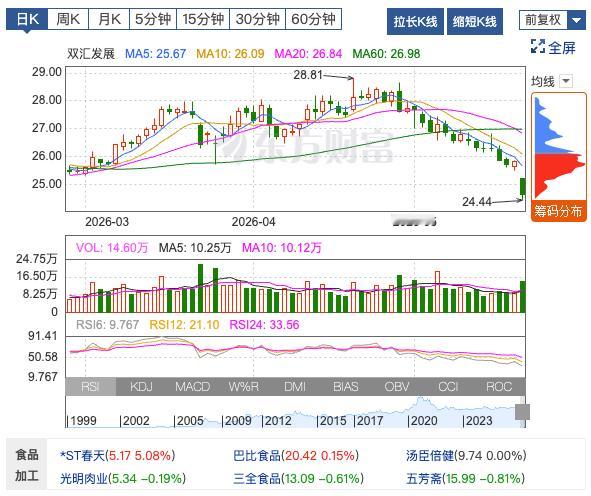Select the MACD indicator tab
Image resolution: width=591 pixels, height=496 pixels.
pos(192,386)
